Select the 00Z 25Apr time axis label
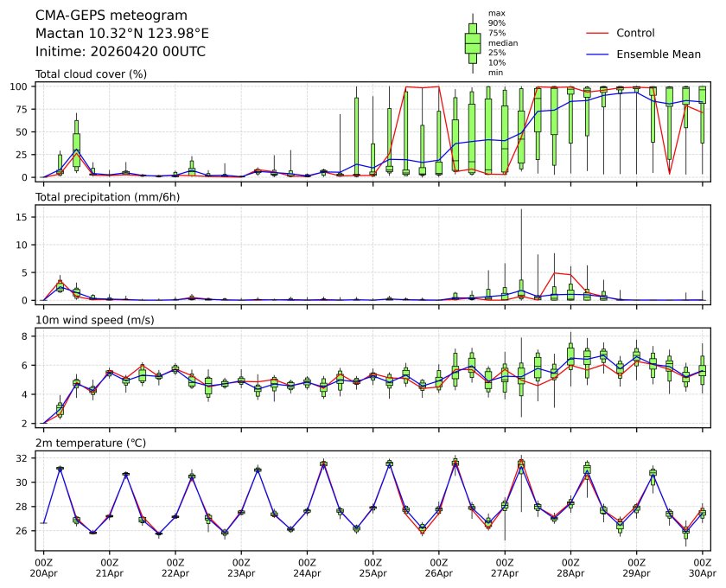 pos(373,567)
